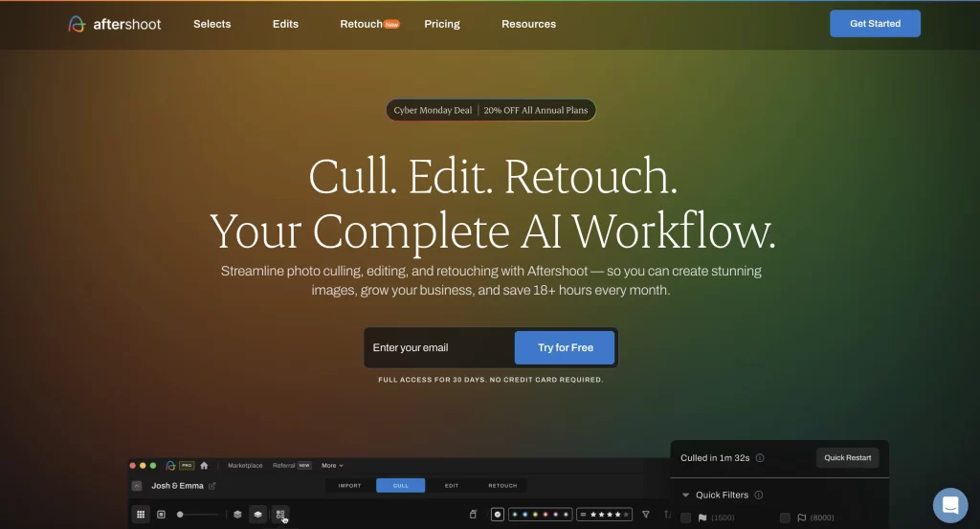Click the Aftershoot logo in header

pos(115,24)
